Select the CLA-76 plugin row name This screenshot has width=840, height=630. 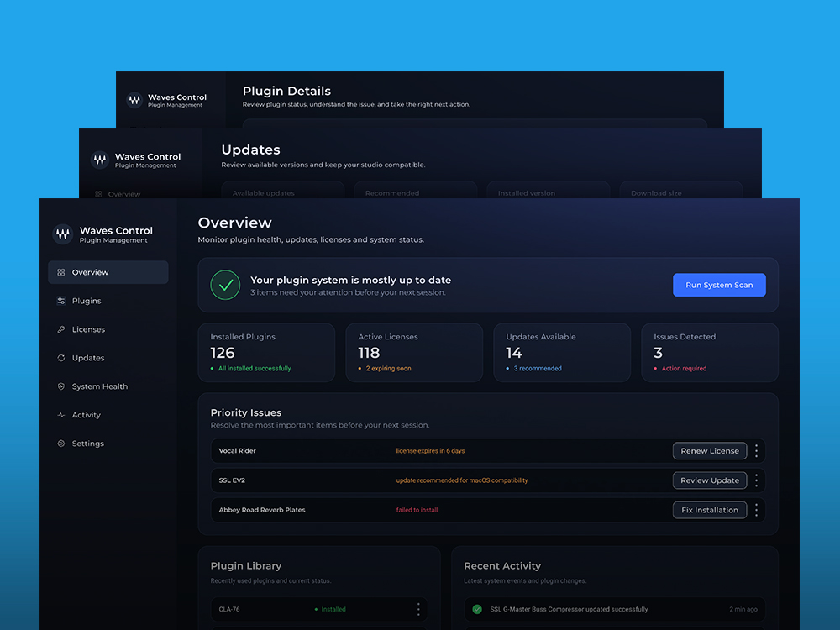tap(229, 609)
